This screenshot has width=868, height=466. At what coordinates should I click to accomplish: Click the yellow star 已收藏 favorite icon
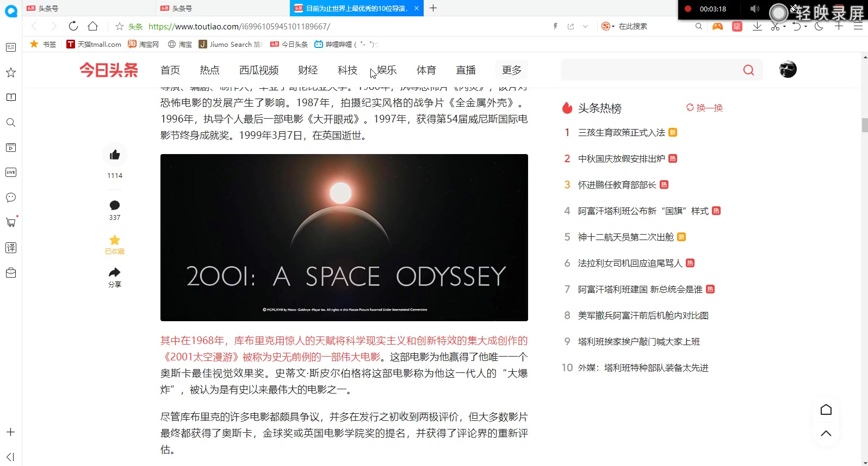pyautogui.click(x=115, y=240)
